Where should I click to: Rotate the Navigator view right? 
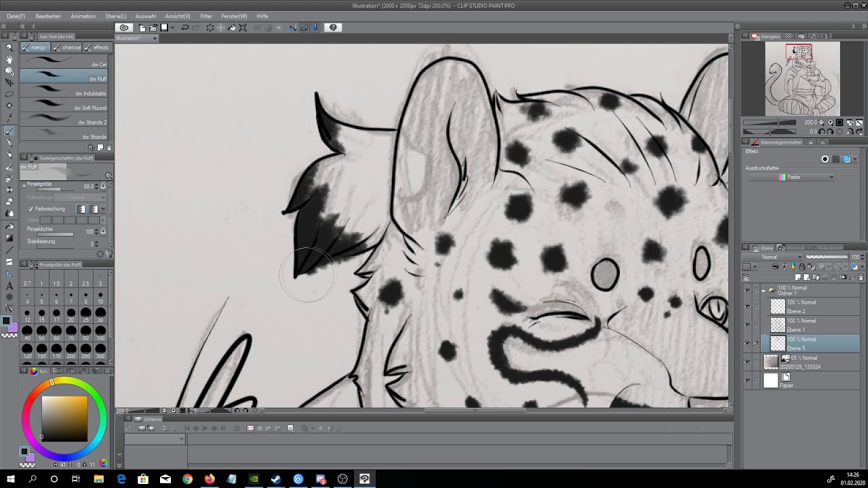(x=830, y=131)
